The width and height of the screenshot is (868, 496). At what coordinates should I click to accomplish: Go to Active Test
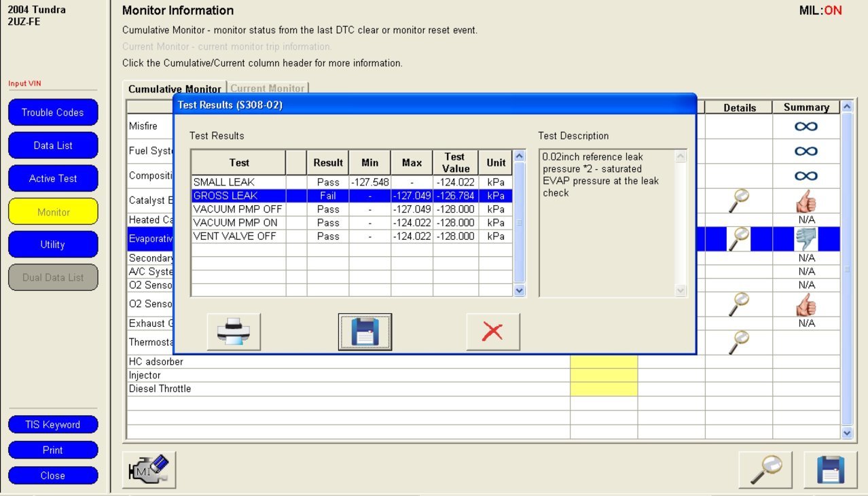(53, 179)
